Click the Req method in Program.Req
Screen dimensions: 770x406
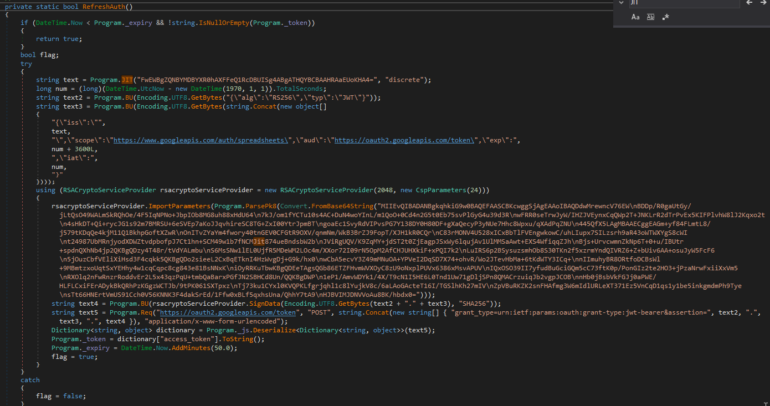[148, 312]
